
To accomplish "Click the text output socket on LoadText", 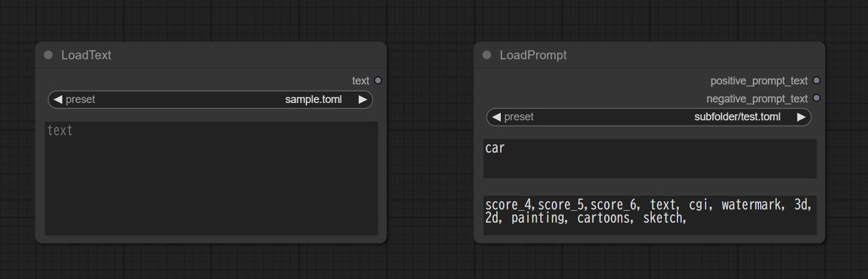I will (x=378, y=80).
